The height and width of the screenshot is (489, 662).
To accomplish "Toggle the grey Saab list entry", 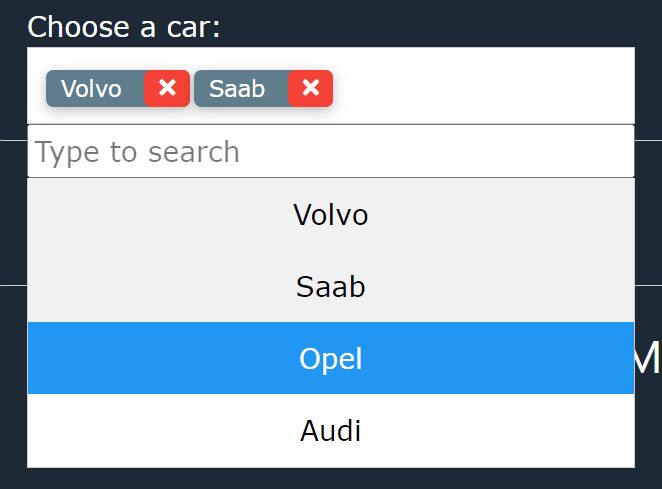I will pyautogui.click(x=331, y=286).
